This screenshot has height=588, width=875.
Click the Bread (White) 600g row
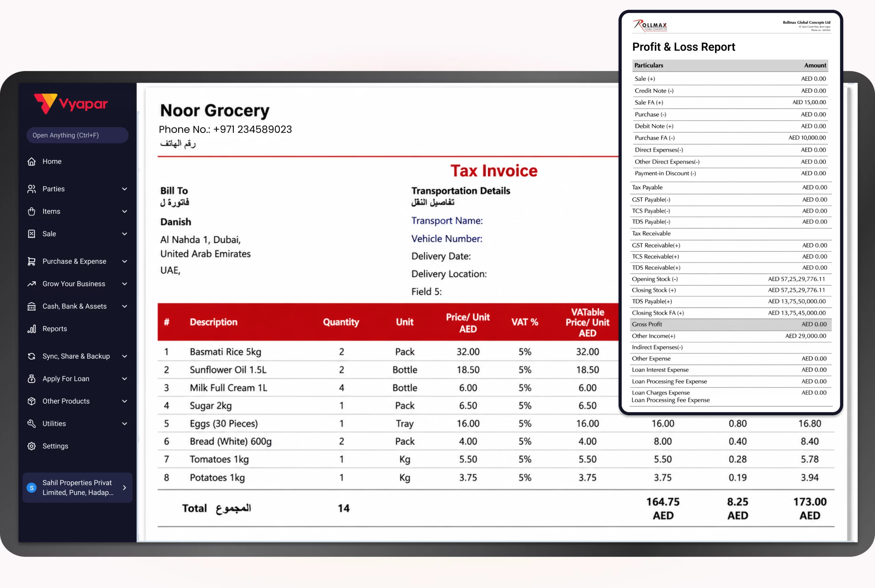[x=496, y=441]
